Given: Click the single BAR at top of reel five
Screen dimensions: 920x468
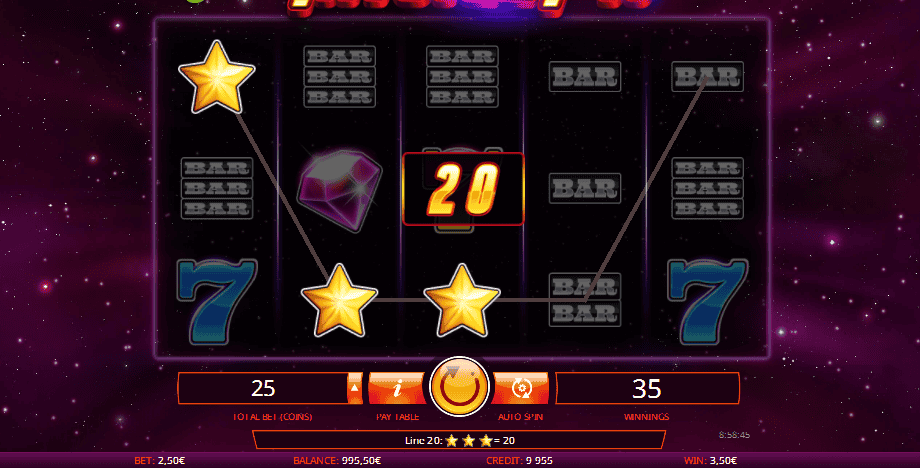Looking at the screenshot, I should 708,76.
